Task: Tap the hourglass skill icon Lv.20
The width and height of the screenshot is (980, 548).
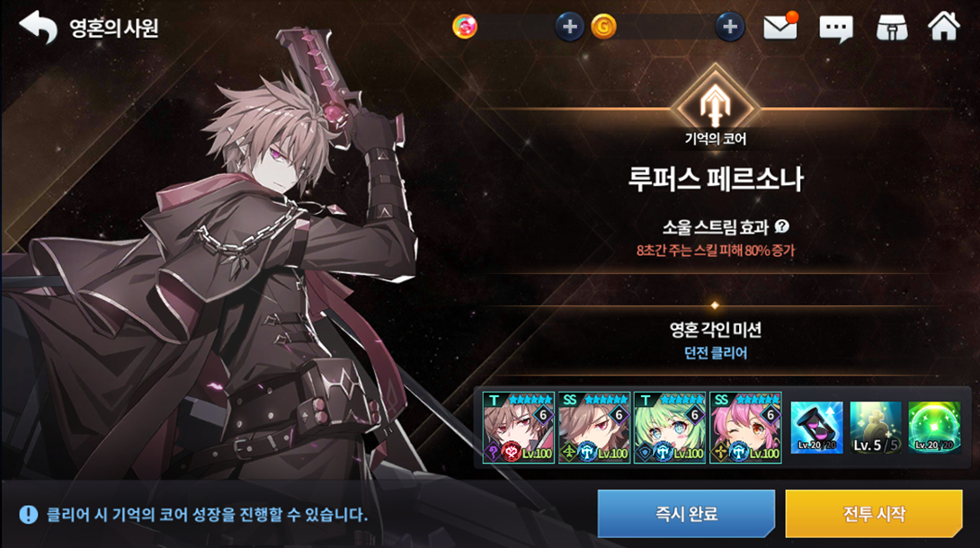Action: pos(816,428)
